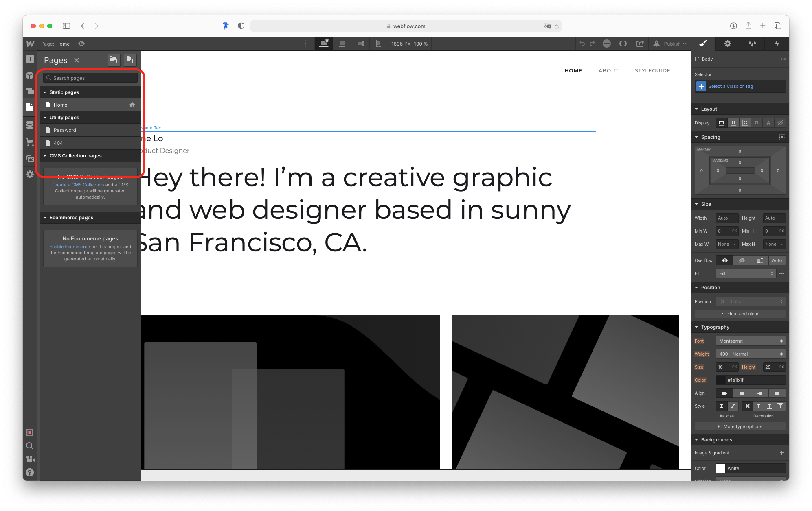The height and width of the screenshot is (511, 812).
Task: Open the CMS Collections panel
Action: tap(29, 125)
